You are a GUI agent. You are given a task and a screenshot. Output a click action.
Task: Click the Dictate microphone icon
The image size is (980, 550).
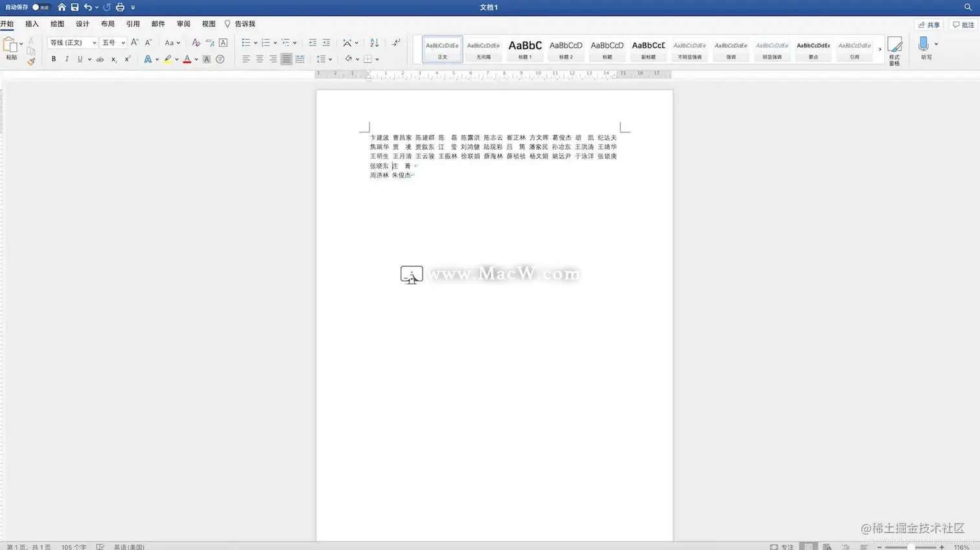coord(924,44)
